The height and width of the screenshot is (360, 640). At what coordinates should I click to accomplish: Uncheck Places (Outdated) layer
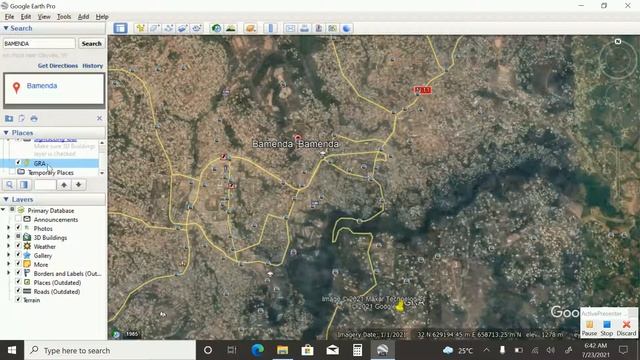[x=18, y=282]
